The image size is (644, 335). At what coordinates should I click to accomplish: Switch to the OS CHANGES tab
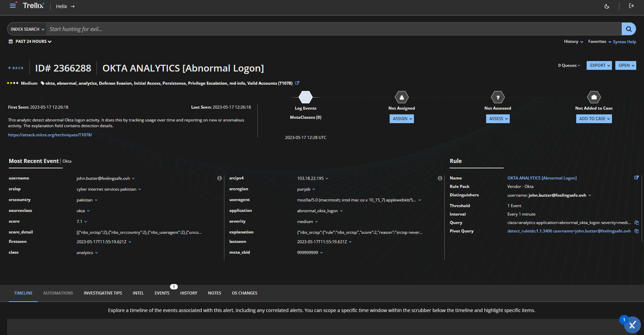point(245,293)
